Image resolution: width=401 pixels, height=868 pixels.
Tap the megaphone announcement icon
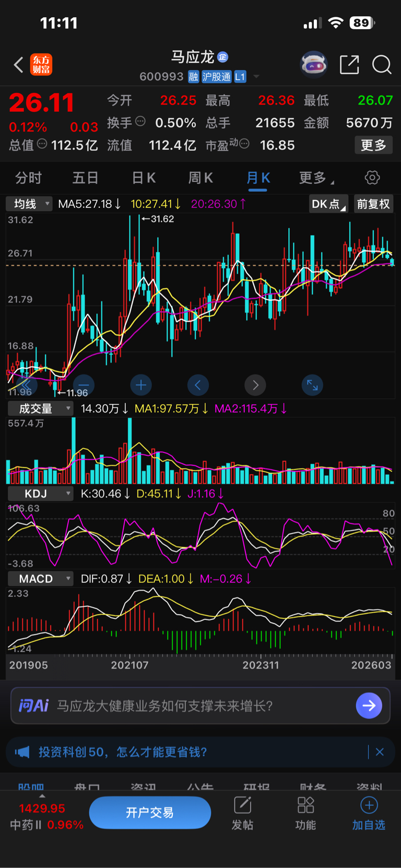[x=22, y=752]
